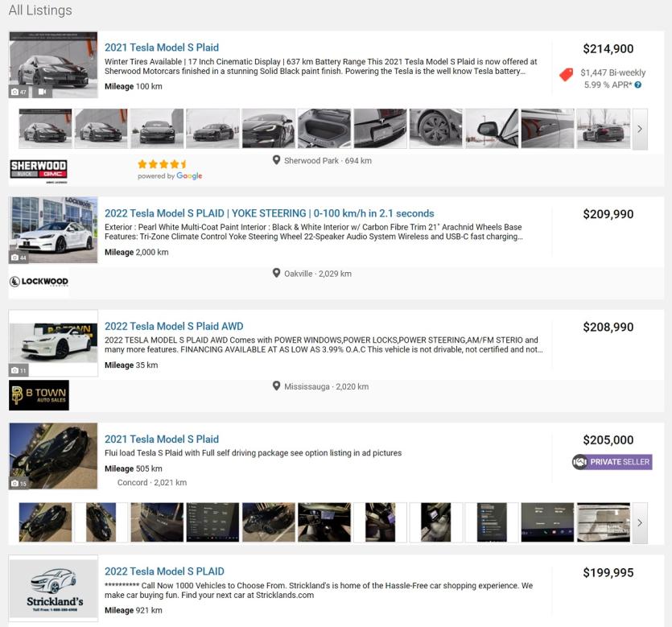Click the Sherwood Buick GMC dealer logo
Image resolution: width=672 pixels, height=627 pixels.
39,170
